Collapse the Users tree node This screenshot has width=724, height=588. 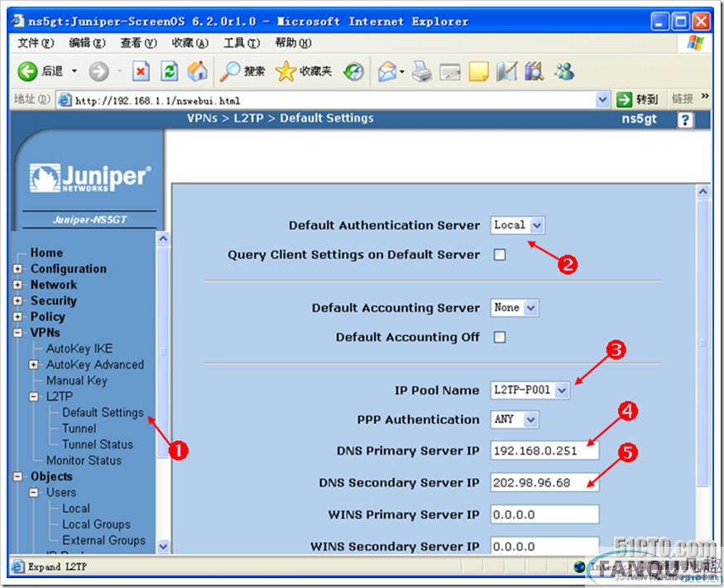(x=33, y=492)
